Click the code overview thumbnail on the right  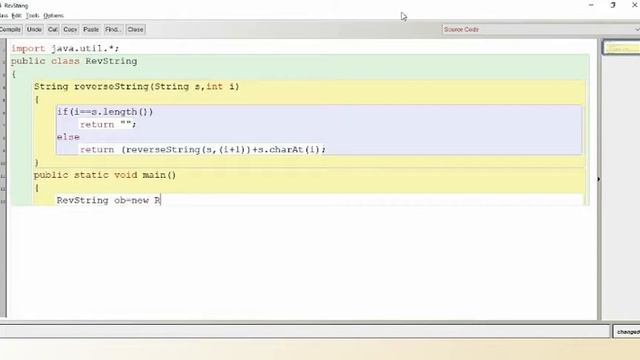[621, 48]
